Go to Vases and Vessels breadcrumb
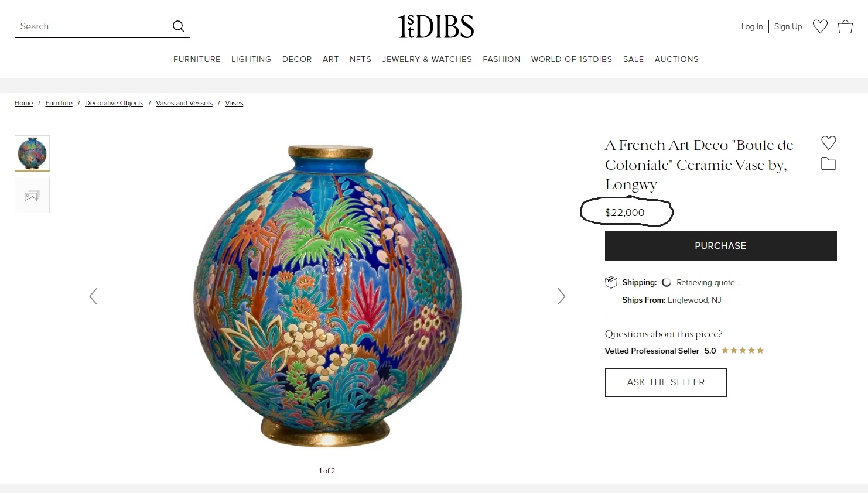The image size is (868, 493). [184, 103]
